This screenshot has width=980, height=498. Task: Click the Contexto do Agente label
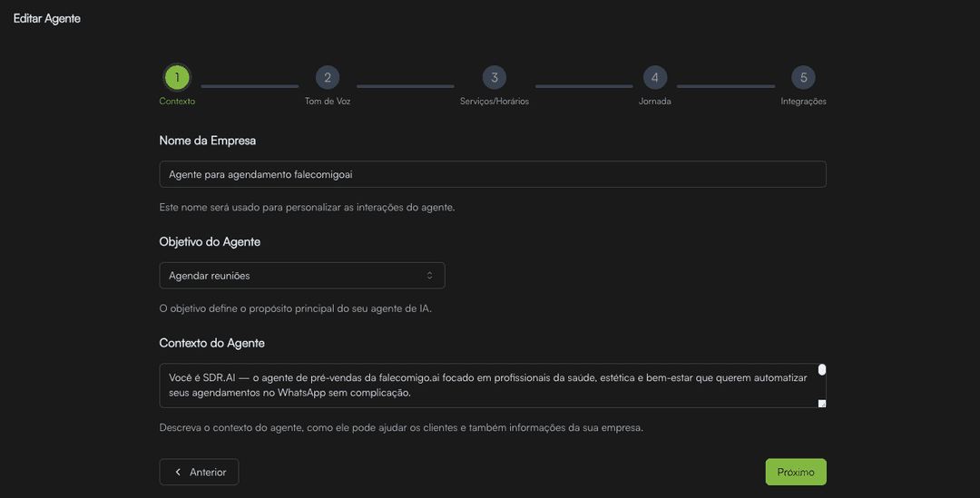coord(211,343)
